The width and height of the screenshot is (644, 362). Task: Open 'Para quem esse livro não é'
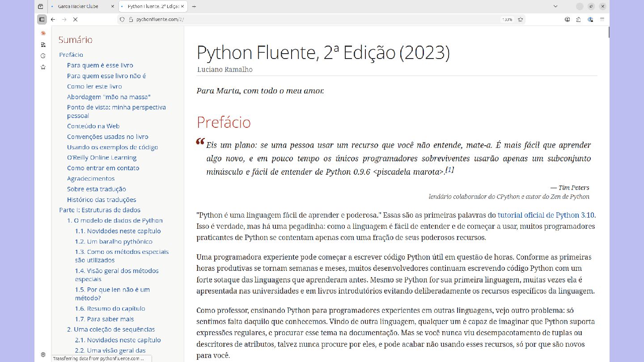(106, 76)
